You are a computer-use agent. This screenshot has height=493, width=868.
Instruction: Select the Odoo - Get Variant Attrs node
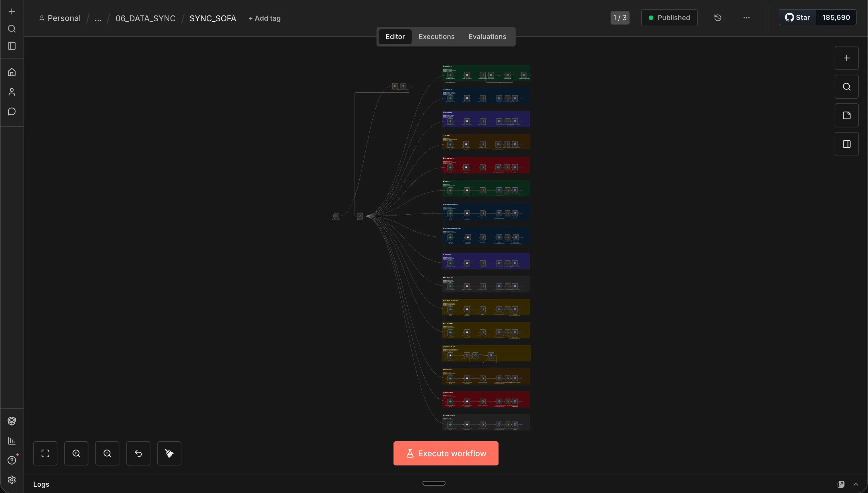pos(450,355)
